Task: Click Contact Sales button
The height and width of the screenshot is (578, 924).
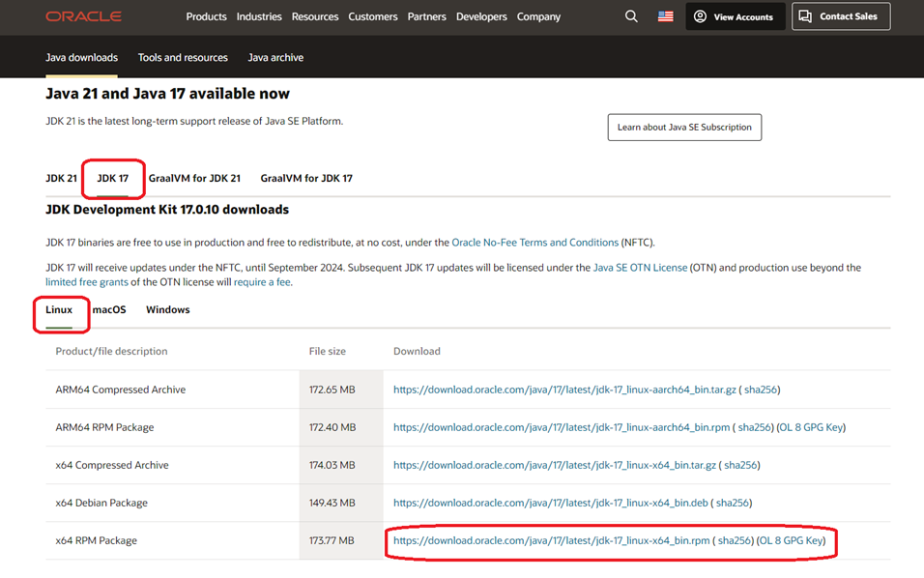Action: [841, 16]
